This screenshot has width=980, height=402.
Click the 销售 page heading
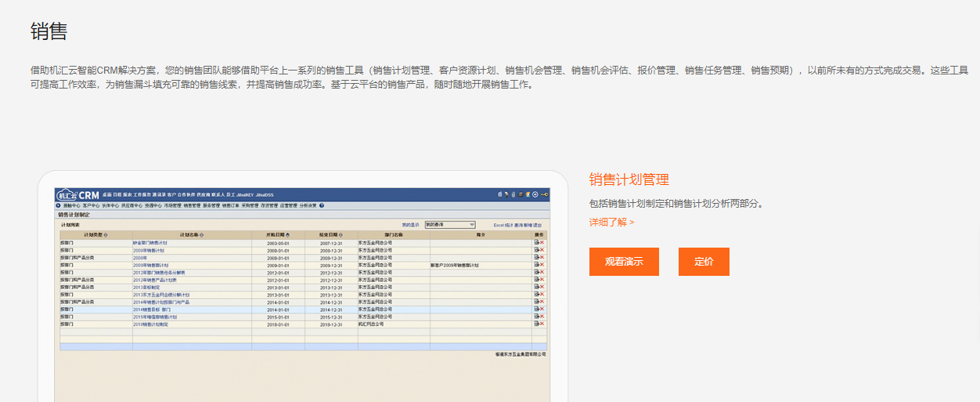click(x=49, y=31)
